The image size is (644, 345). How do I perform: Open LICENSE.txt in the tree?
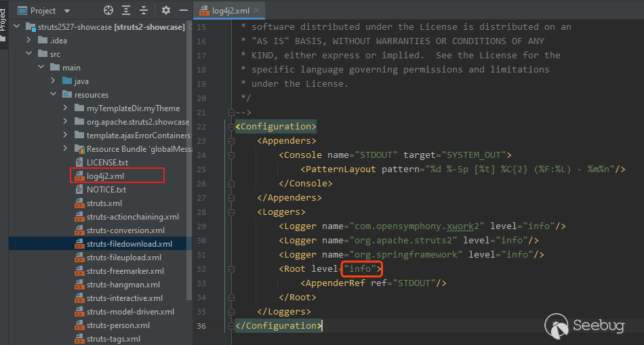pos(107,163)
